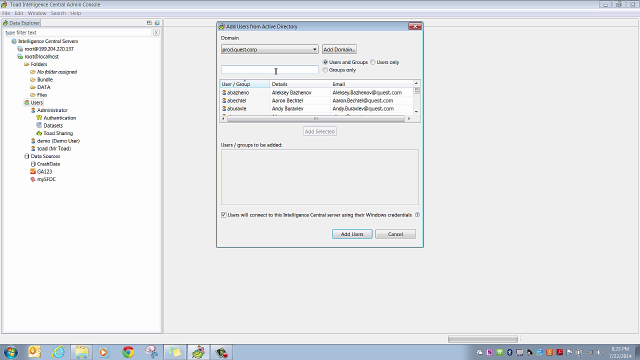Open the Search menu

(x=58, y=13)
